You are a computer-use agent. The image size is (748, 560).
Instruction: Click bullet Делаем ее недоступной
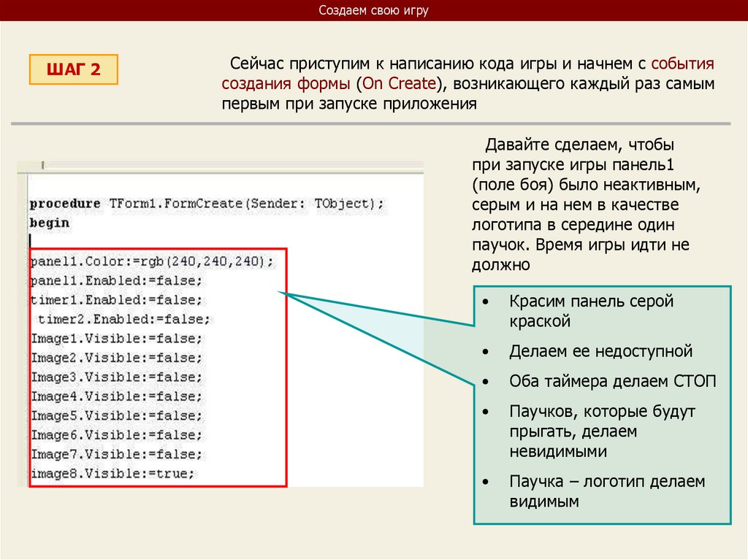point(600,351)
